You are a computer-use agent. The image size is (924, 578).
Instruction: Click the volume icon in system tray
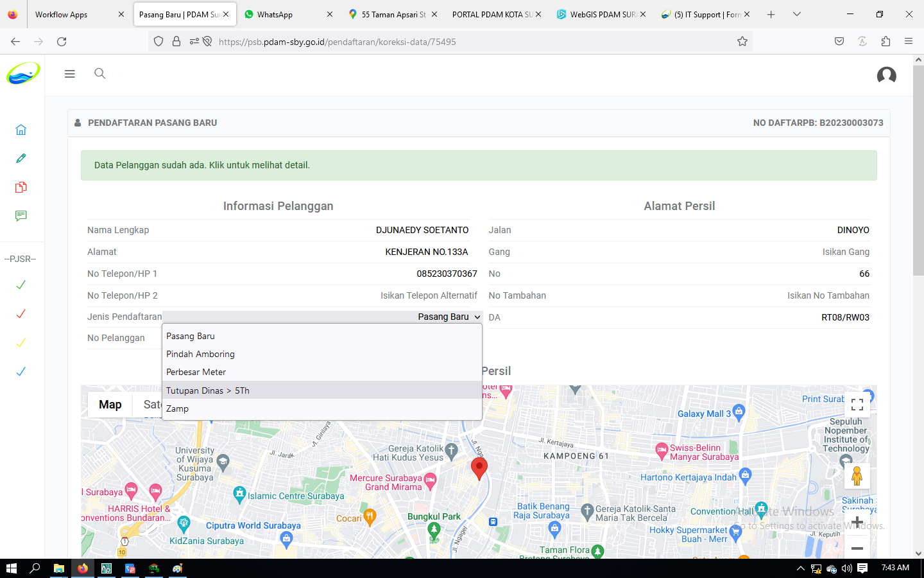847,568
